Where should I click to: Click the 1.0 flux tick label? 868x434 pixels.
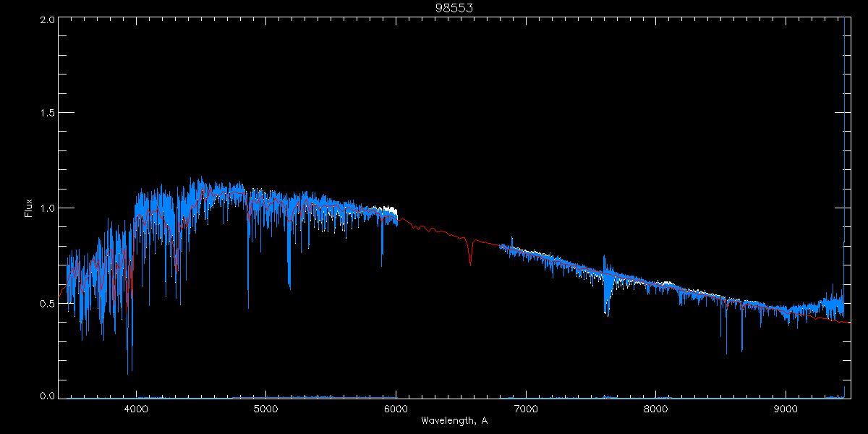point(47,208)
